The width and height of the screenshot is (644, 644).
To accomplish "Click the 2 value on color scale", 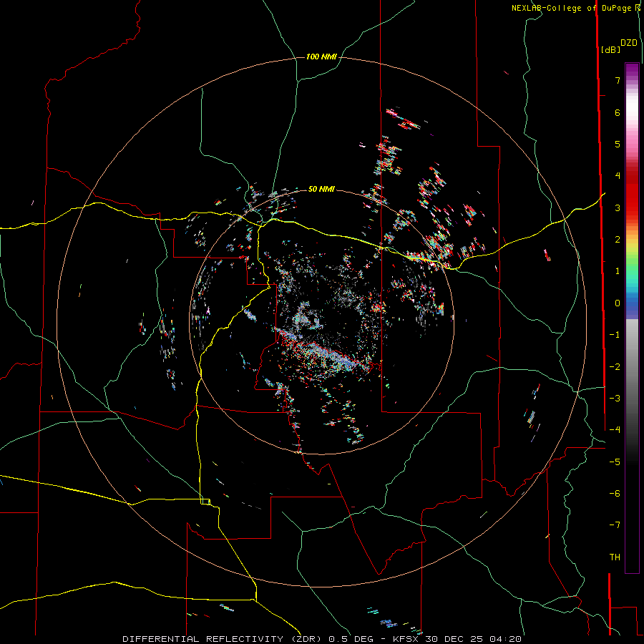I will [618, 240].
